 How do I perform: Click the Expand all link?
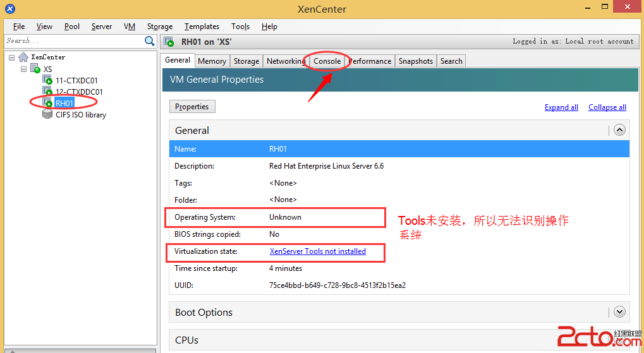coord(561,107)
